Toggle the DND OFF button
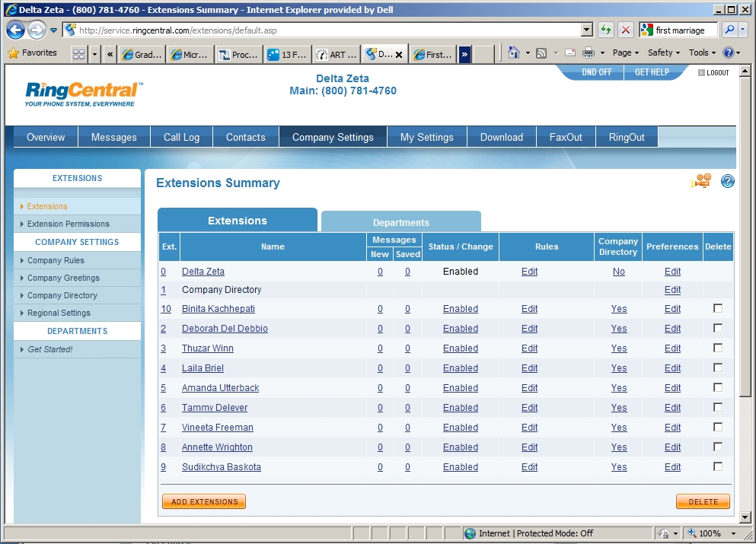Screen dimensions: 756x544 point(596,72)
